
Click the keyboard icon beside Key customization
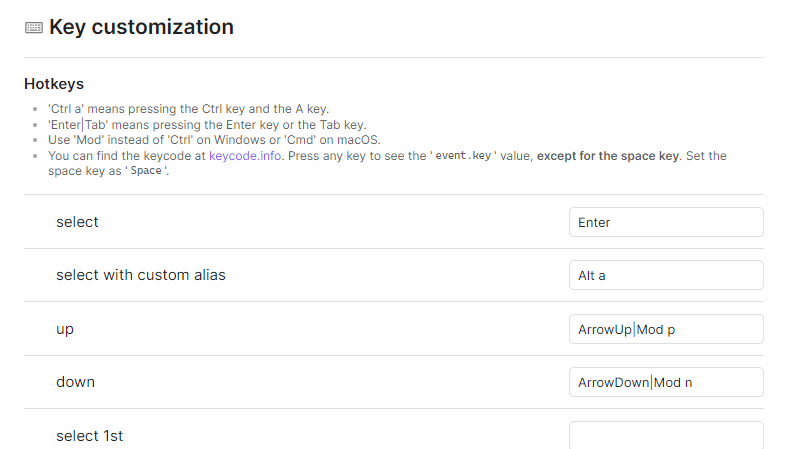[34, 28]
